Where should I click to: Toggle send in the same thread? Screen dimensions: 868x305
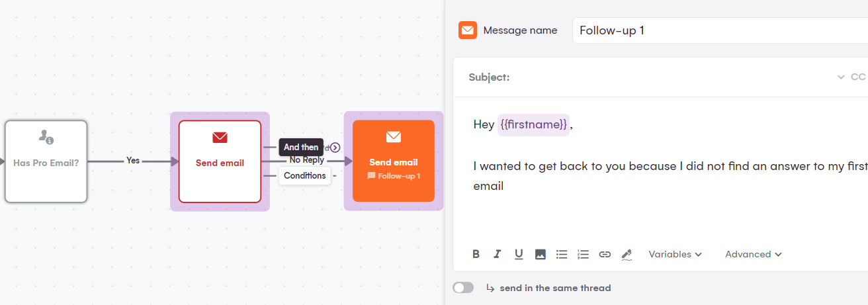pyautogui.click(x=463, y=288)
